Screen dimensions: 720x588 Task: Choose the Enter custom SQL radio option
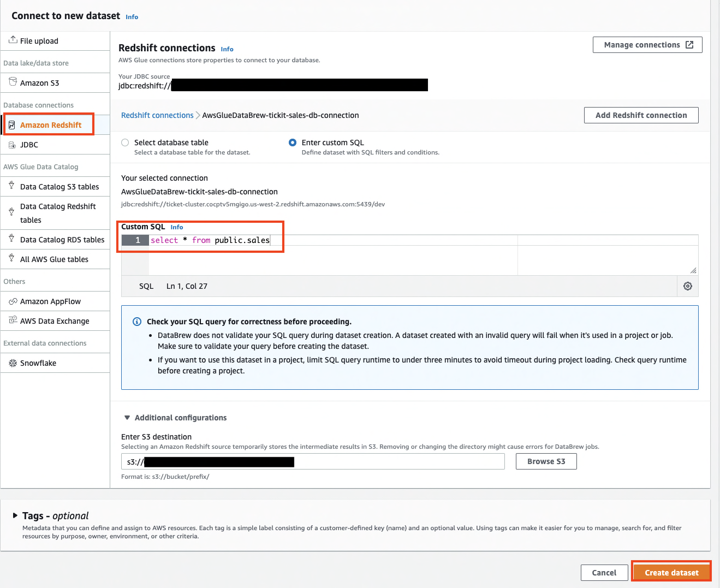[x=293, y=142]
